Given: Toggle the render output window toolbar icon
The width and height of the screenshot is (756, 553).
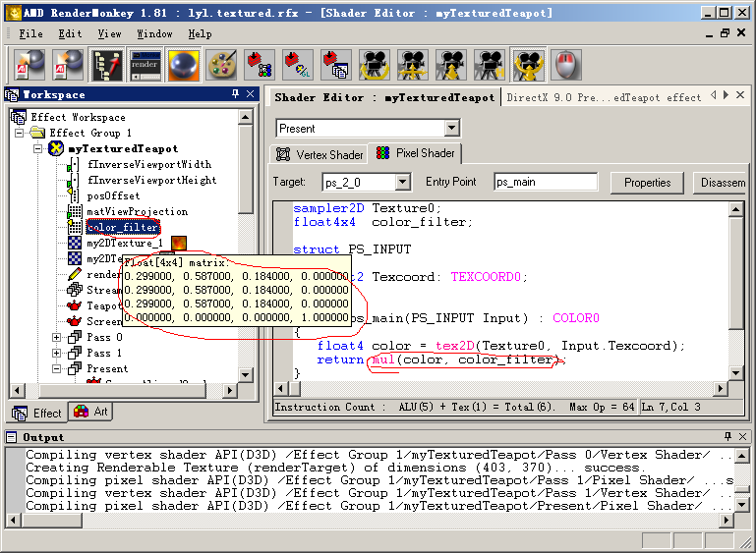Looking at the screenshot, I should pyautogui.click(x=145, y=65).
